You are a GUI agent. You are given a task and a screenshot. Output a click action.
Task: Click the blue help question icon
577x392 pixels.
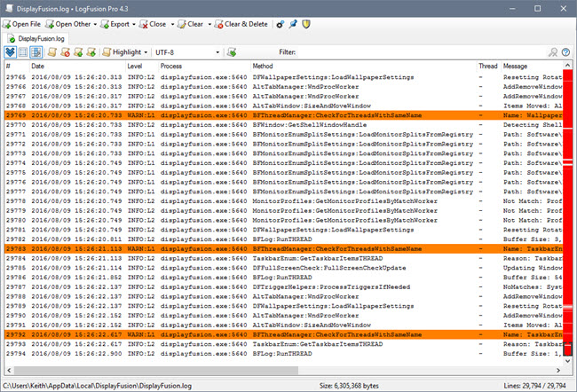[x=566, y=52]
